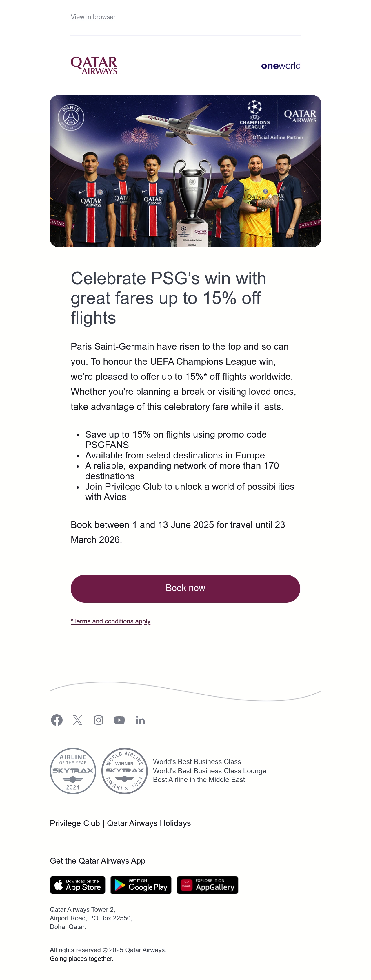Open the X (Twitter) social icon
The image size is (371, 980).
tap(78, 720)
